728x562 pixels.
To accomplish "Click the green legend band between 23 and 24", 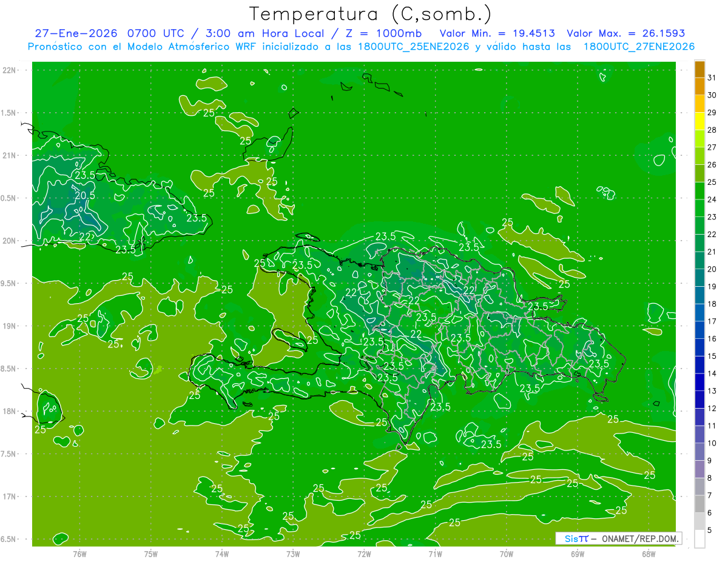I will (699, 208).
